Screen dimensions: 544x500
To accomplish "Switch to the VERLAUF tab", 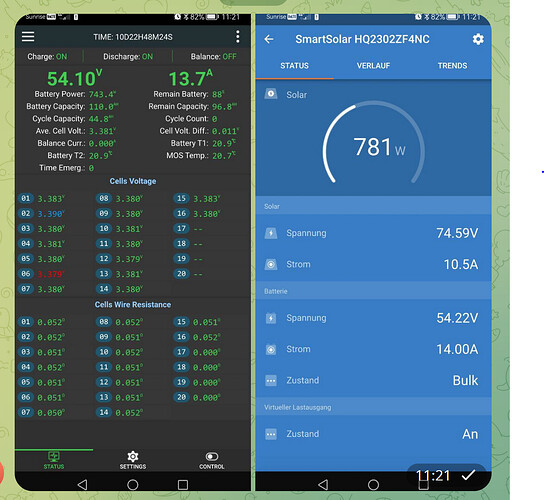I will pyautogui.click(x=373, y=66).
